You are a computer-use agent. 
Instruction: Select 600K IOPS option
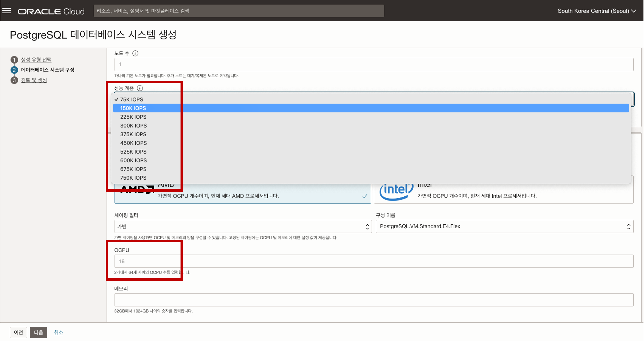click(x=371, y=160)
